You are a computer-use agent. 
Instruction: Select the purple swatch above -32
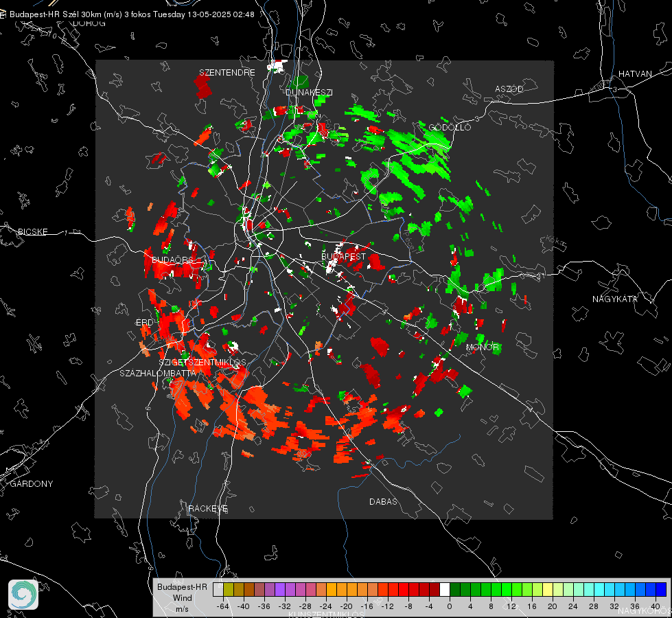point(280,590)
